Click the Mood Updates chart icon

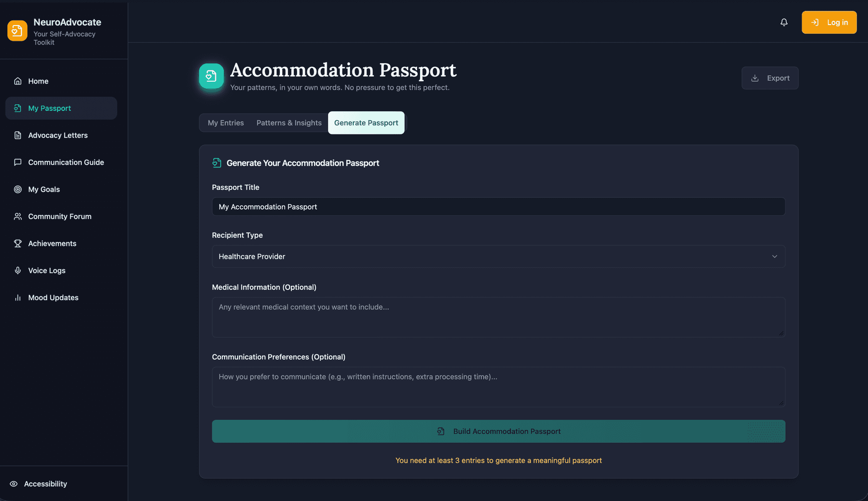pos(18,298)
